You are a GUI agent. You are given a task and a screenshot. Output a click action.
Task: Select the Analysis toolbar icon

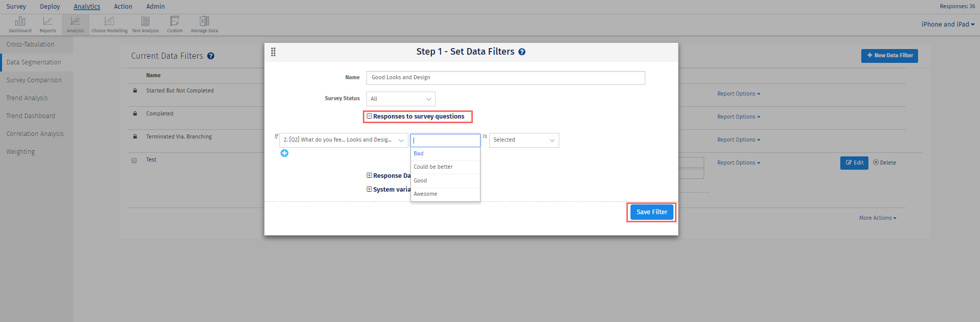point(75,25)
